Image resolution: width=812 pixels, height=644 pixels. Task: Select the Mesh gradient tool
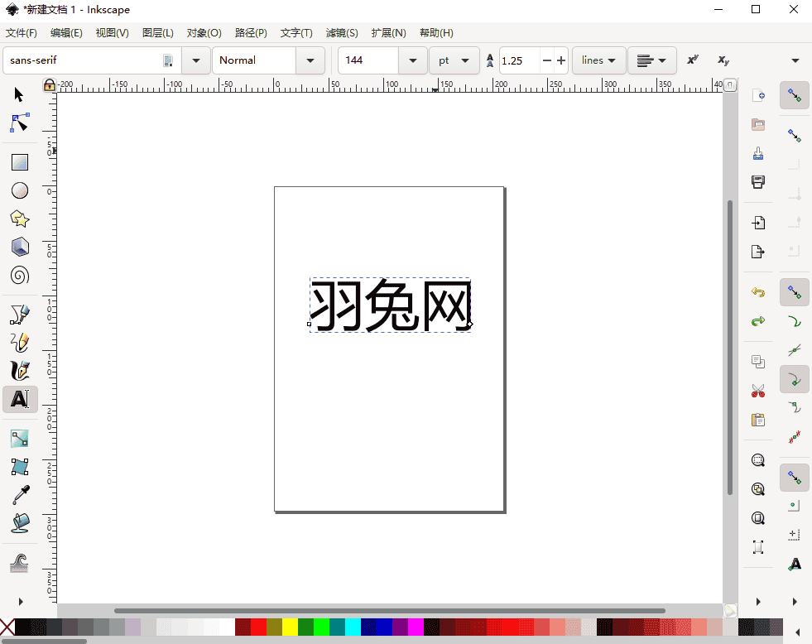tap(20, 466)
